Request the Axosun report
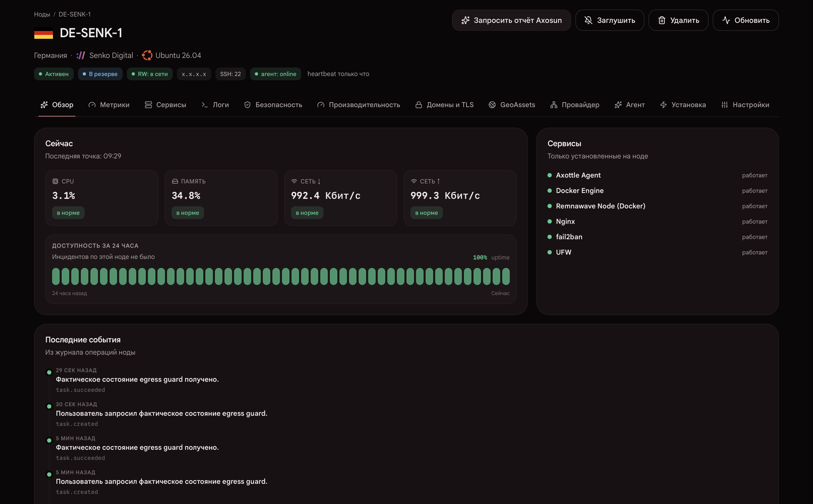 (511, 20)
